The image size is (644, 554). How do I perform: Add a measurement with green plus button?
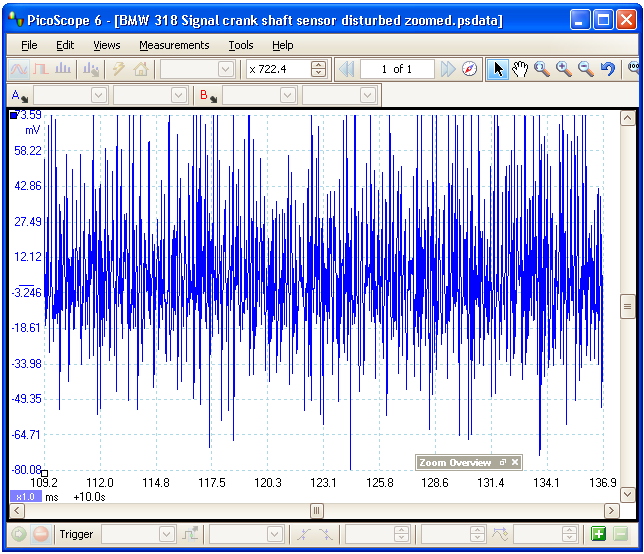[599, 534]
